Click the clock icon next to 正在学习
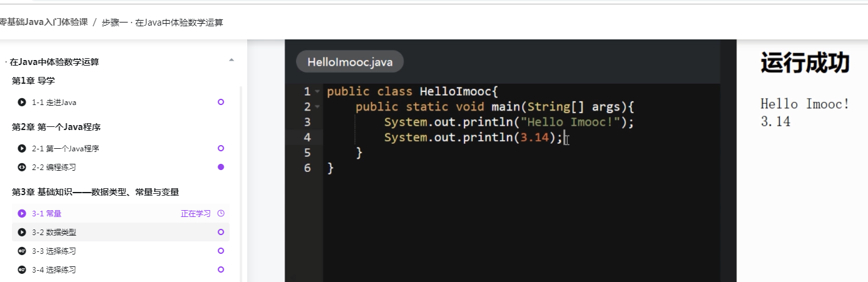 [x=220, y=213]
